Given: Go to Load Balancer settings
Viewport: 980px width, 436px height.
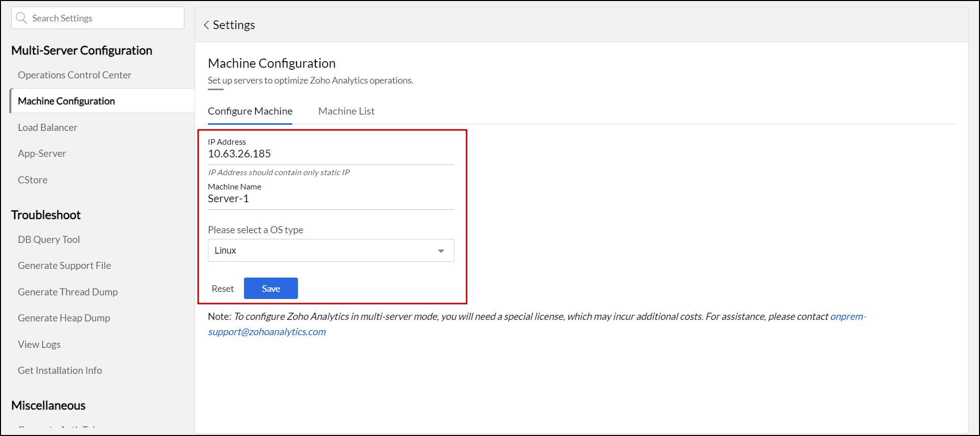Looking at the screenshot, I should (x=47, y=127).
